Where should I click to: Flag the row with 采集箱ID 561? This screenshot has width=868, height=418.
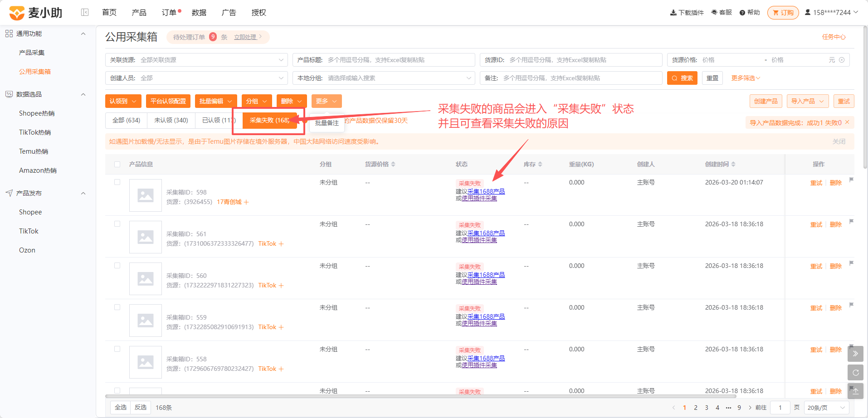[x=851, y=222]
